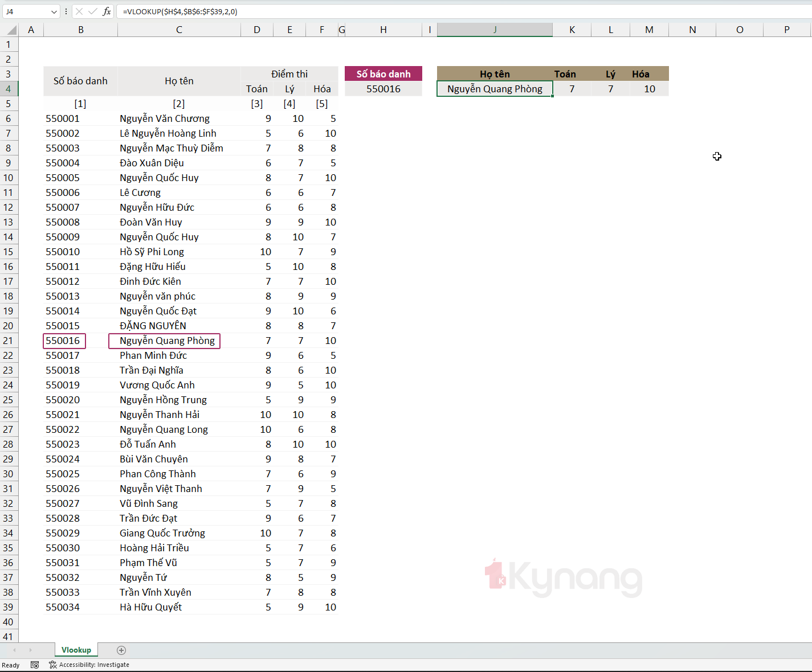Click name 'Đỗ Tuấn Anh'
The width and height of the screenshot is (812, 672).
(x=148, y=444)
